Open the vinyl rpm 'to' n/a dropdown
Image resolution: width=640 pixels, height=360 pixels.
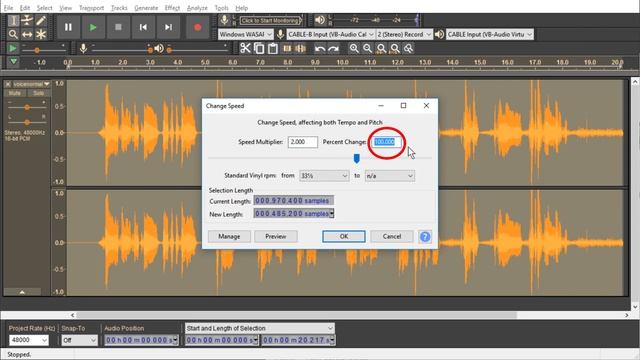(390, 176)
